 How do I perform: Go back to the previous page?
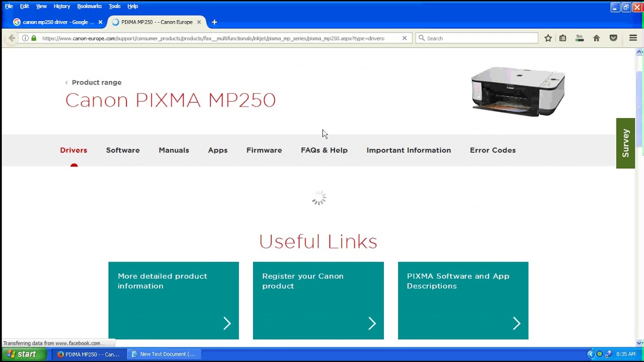tap(12, 38)
